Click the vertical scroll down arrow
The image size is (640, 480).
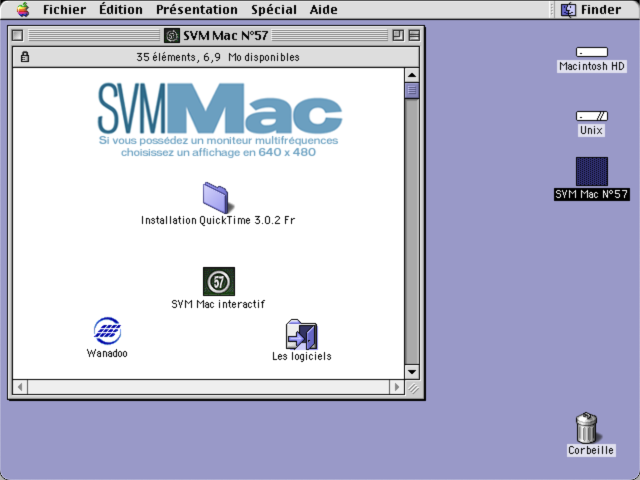(x=412, y=372)
